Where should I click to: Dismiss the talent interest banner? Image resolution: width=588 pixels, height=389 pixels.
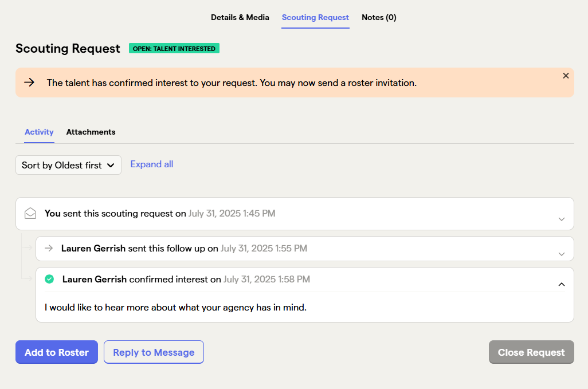[x=566, y=76]
